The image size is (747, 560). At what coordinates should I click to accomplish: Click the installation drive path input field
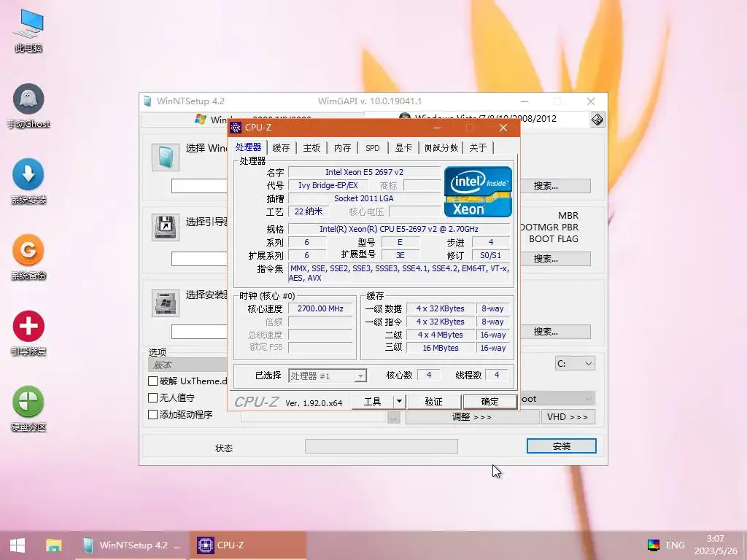[200, 332]
